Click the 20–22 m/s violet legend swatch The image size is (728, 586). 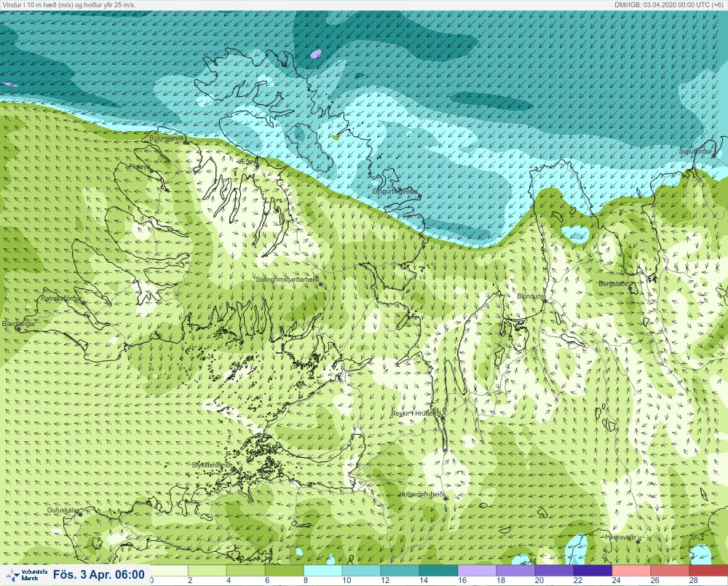pos(554,570)
